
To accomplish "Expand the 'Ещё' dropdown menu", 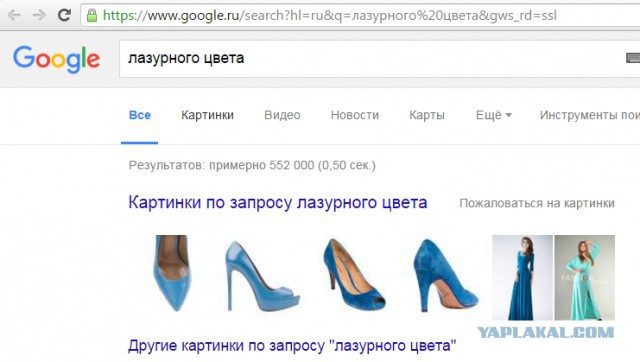I will point(493,115).
